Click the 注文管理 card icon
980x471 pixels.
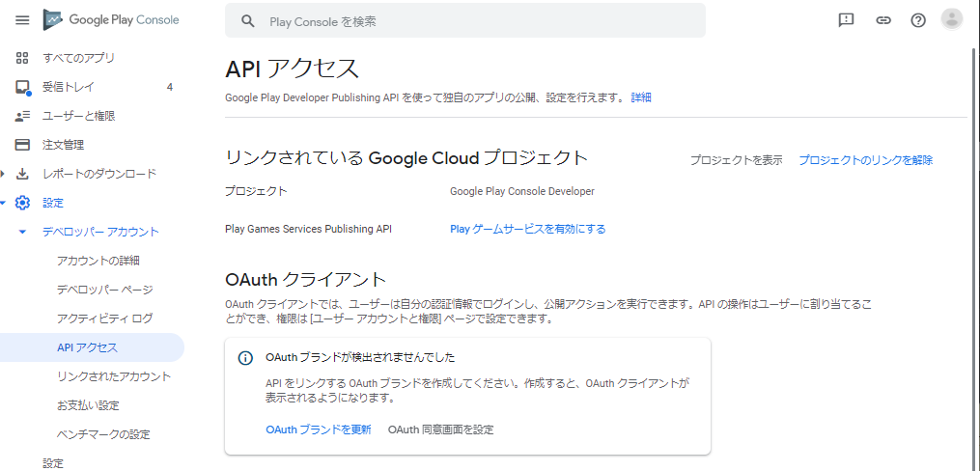coord(23,145)
